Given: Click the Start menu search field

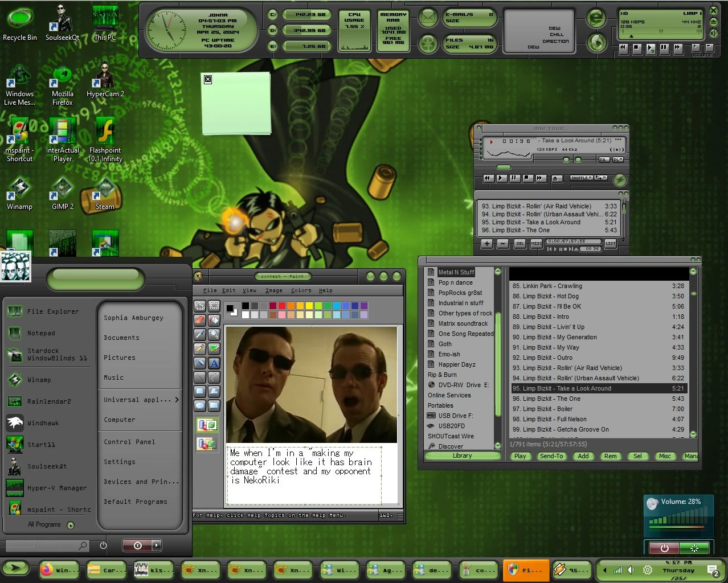Looking at the screenshot, I should (x=46, y=545).
